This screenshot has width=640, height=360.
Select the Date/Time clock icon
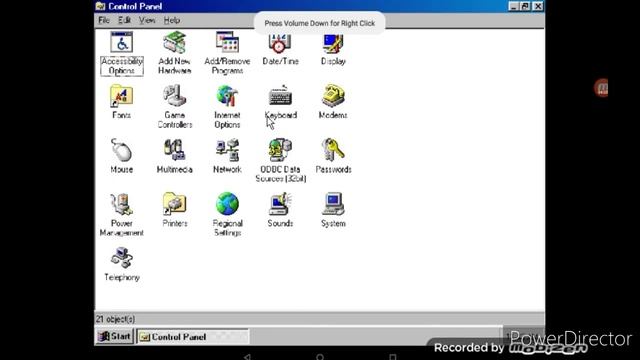click(280, 44)
